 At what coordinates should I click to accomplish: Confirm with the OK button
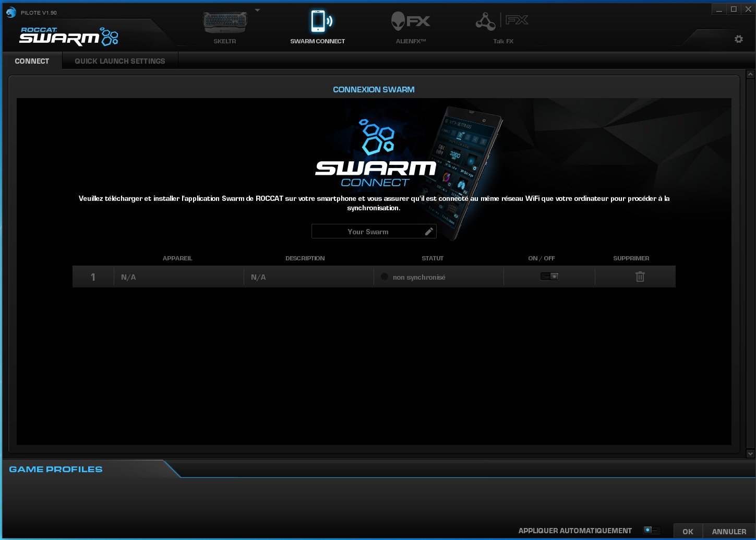click(688, 531)
